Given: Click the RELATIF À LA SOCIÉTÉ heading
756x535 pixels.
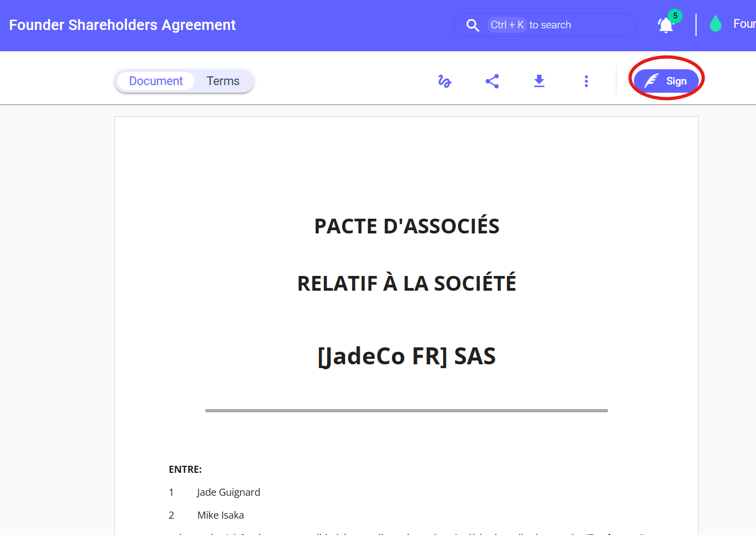Looking at the screenshot, I should [407, 284].
